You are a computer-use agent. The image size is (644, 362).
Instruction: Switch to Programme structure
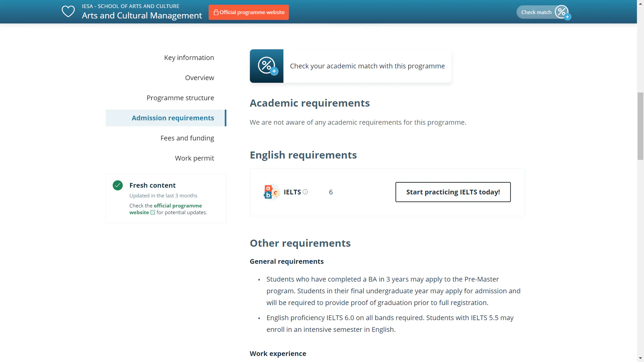(180, 98)
